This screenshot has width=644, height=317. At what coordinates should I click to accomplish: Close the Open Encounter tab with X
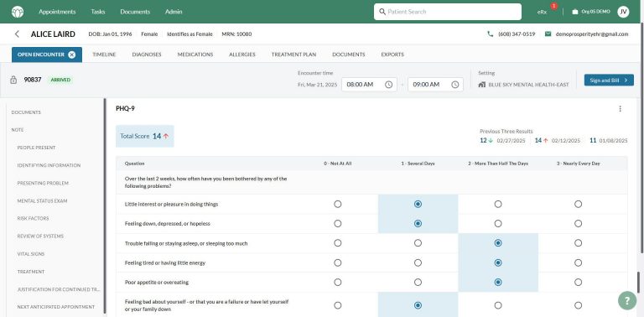tap(72, 55)
